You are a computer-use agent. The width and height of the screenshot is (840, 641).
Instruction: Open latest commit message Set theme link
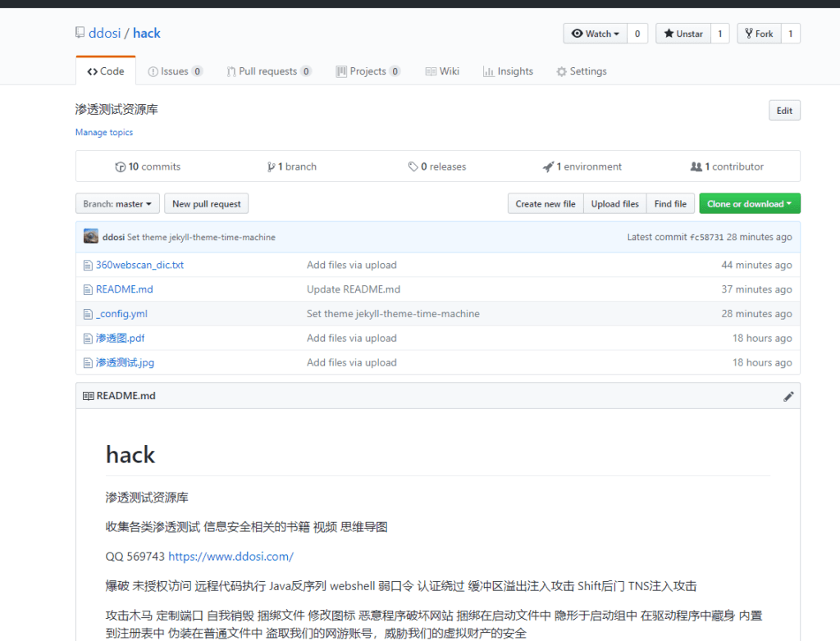(x=202, y=237)
